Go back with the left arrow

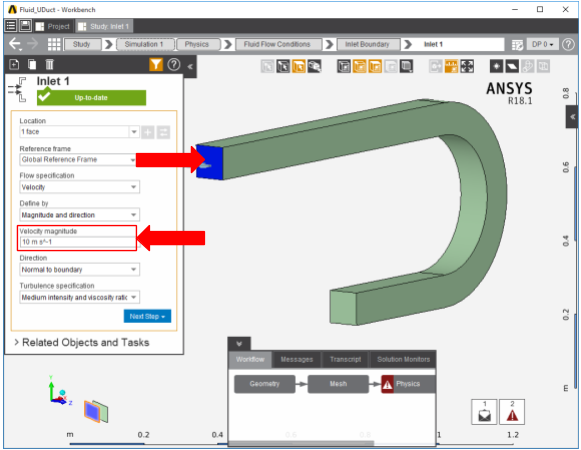(x=14, y=44)
